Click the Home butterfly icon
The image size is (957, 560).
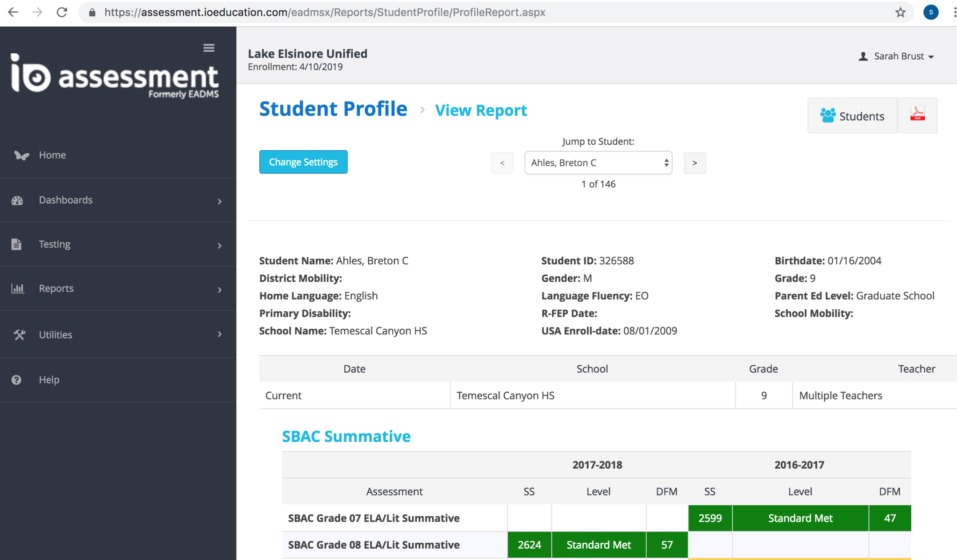pos(21,155)
